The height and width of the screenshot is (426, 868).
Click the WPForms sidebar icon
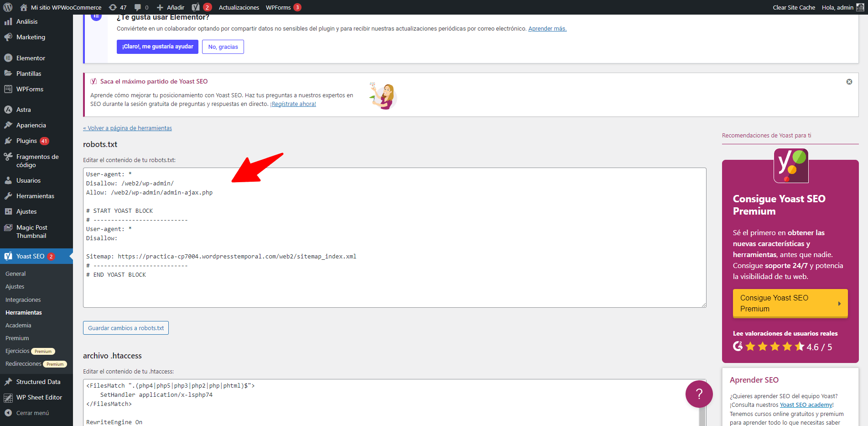point(8,89)
